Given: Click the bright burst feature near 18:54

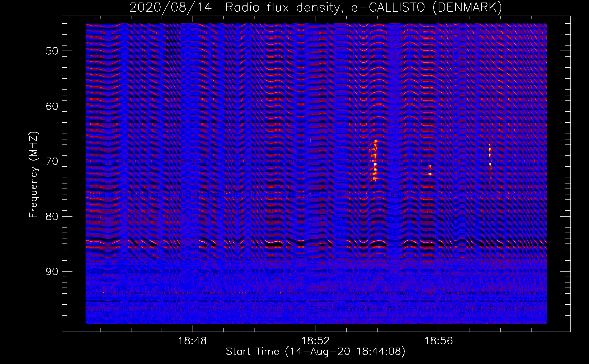Looking at the screenshot, I should (374, 161).
